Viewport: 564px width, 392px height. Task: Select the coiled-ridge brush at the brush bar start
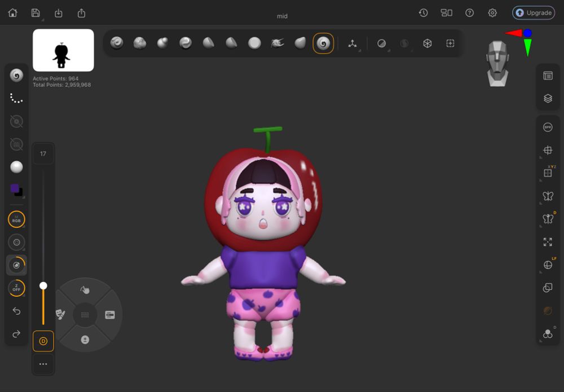pos(117,43)
